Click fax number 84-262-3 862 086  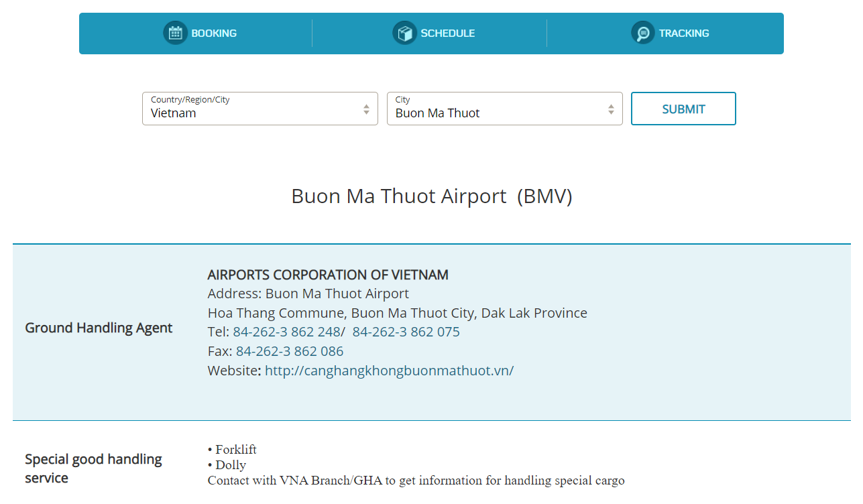[290, 351]
